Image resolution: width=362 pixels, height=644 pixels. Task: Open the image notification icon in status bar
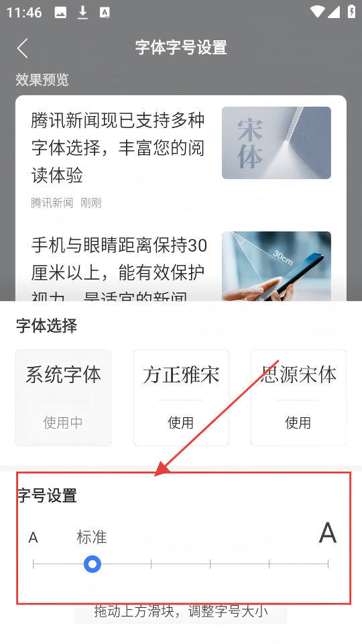coord(60,12)
